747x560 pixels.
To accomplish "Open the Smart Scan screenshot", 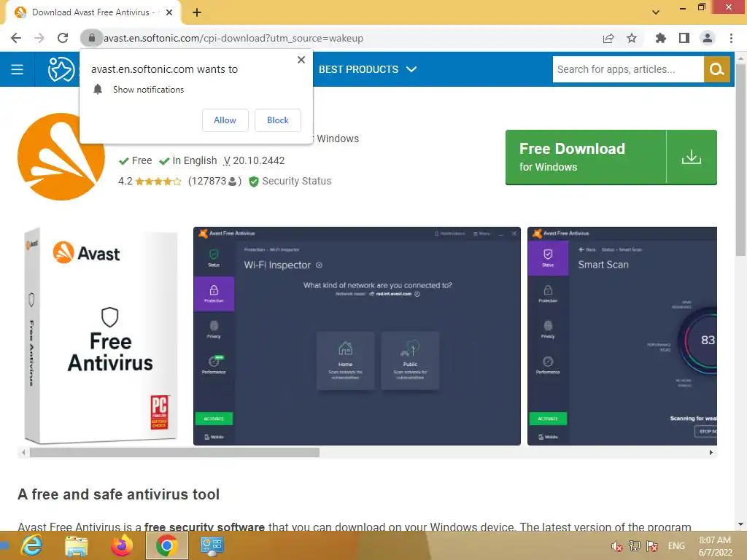I will (x=622, y=336).
